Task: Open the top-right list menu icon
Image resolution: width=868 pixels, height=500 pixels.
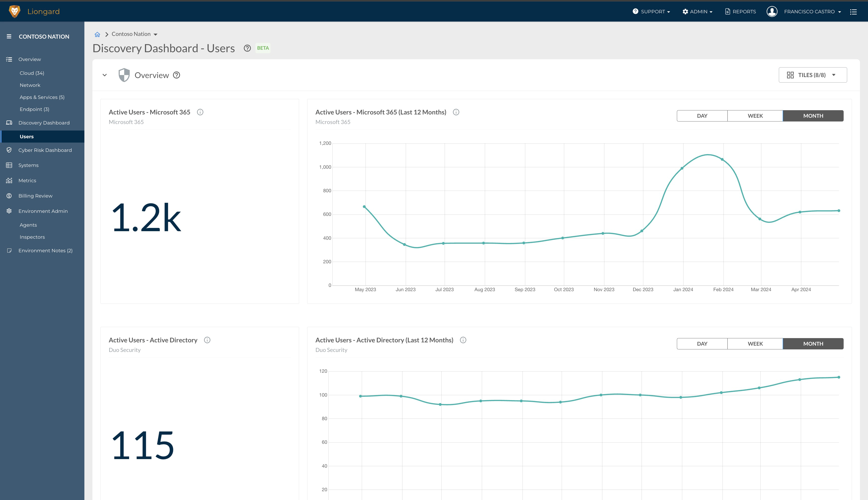Action: point(853,12)
